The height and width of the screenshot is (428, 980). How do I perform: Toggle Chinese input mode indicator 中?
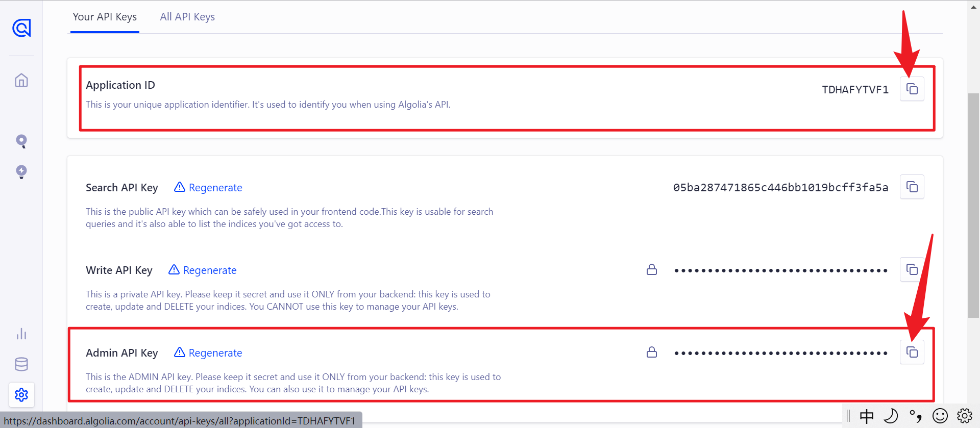click(867, 416)
